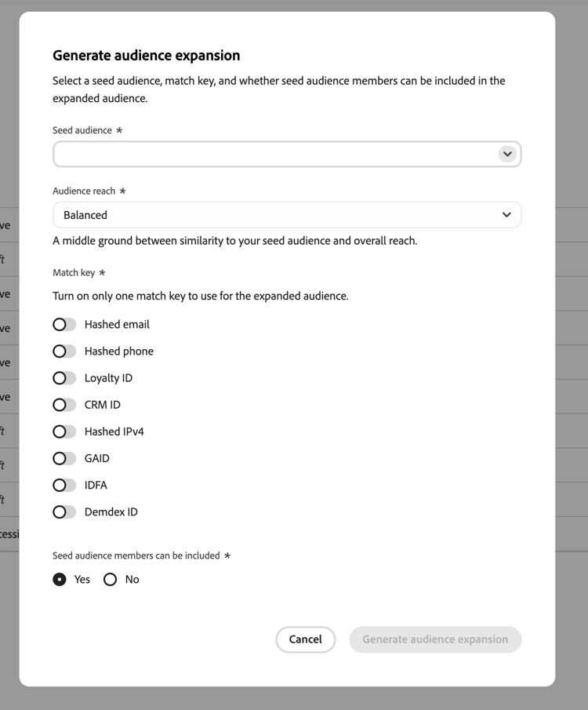The height and width of the screenshot is (710, 588).
Task: Enable Hashed IPv4 toggle switch
Action: point(64,431)
